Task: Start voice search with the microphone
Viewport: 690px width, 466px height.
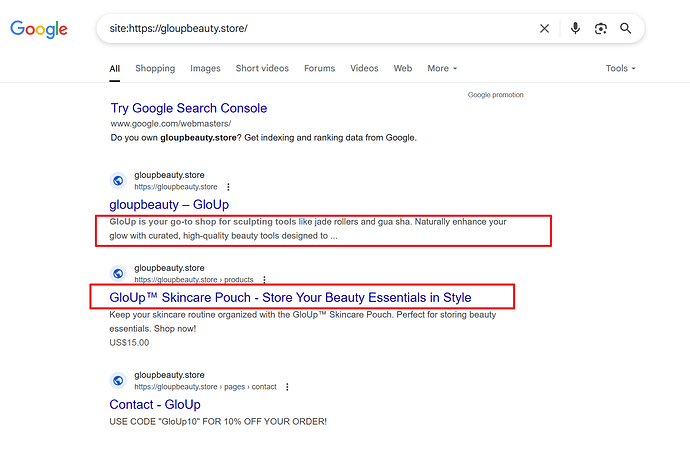Action: pyautogui.click(x=575, y=29)
